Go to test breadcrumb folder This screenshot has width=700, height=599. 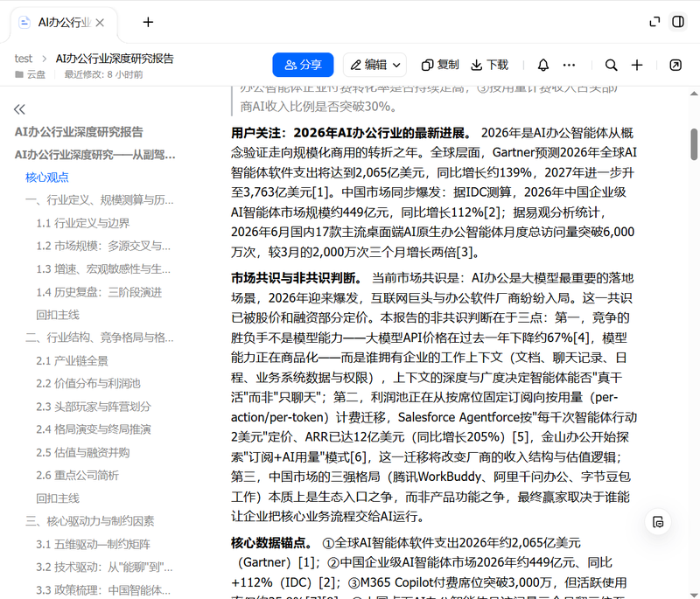pyautogui.click(x=24, y=59)
